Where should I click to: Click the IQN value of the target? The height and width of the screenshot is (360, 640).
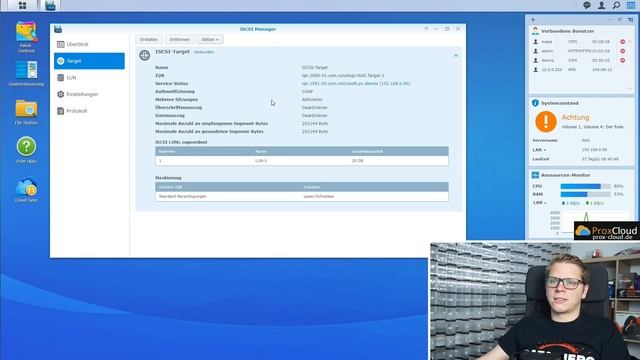(343, 76)
